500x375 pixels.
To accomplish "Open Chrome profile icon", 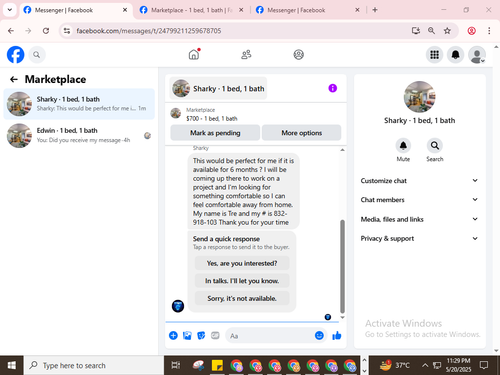I will 471,31.
